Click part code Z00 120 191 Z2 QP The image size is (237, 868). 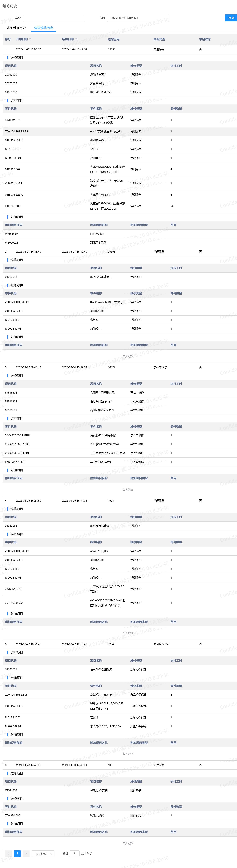pos(17,695)
